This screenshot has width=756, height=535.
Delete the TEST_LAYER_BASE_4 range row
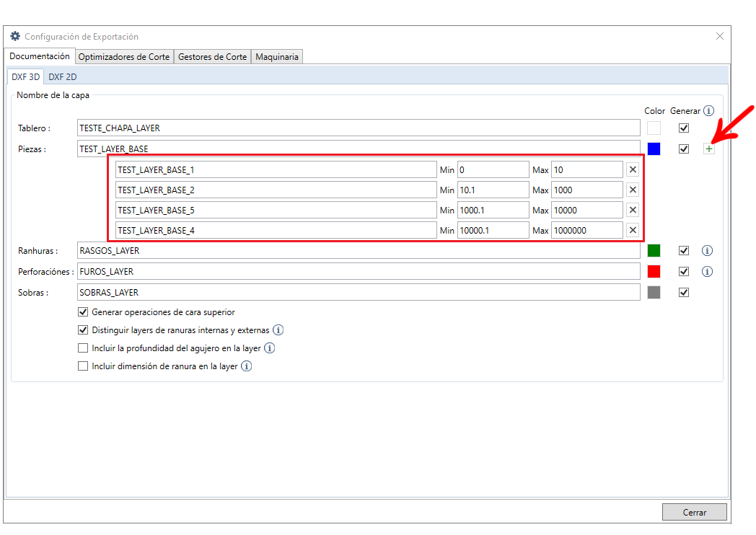632,230
